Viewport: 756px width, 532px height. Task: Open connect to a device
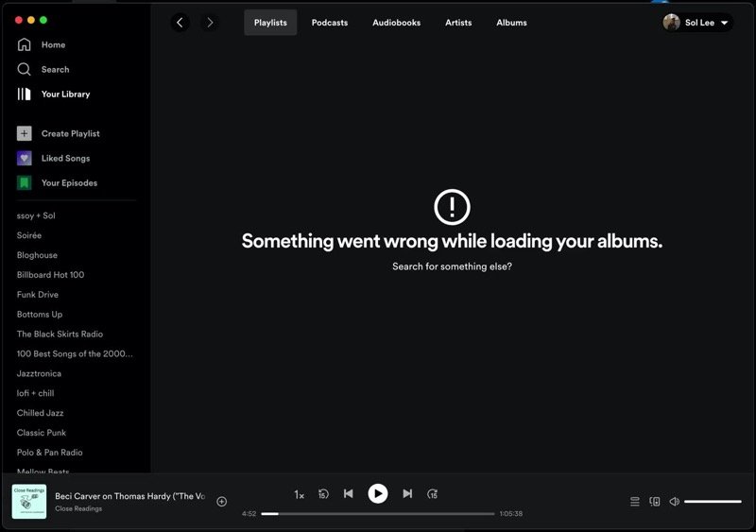[x=655, y=502]
